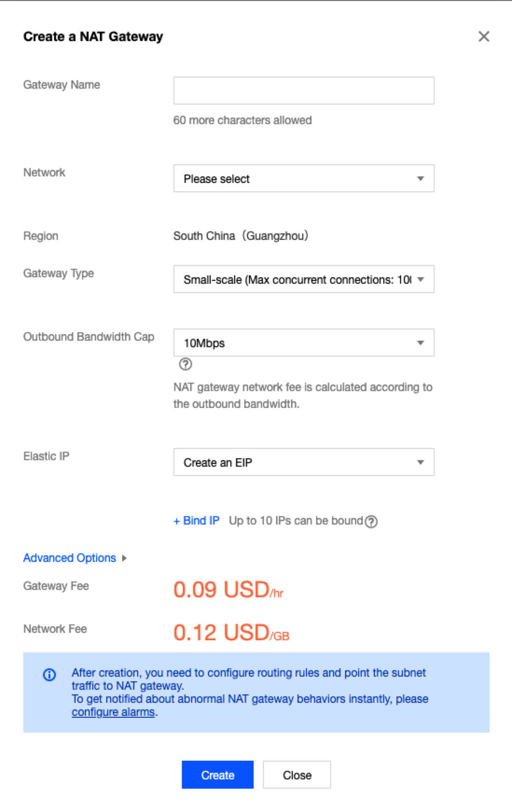Click the help icon beside IPs can be bound
Viewport: 512px width, 812px height.
pos(371,521)
